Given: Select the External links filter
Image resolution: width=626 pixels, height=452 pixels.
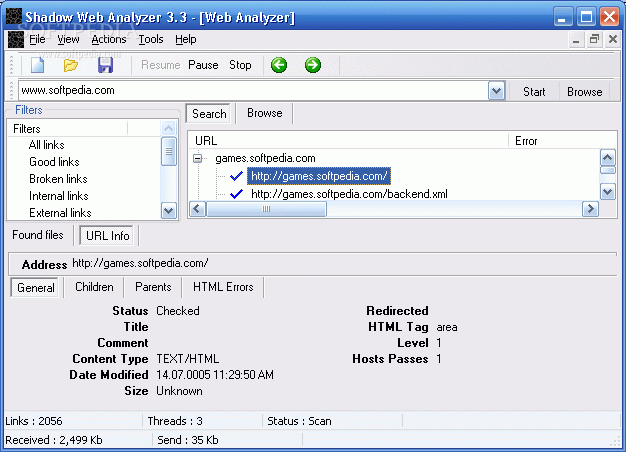Looking at the screenshot, I should pyautogui.click(x=60, y=213).
